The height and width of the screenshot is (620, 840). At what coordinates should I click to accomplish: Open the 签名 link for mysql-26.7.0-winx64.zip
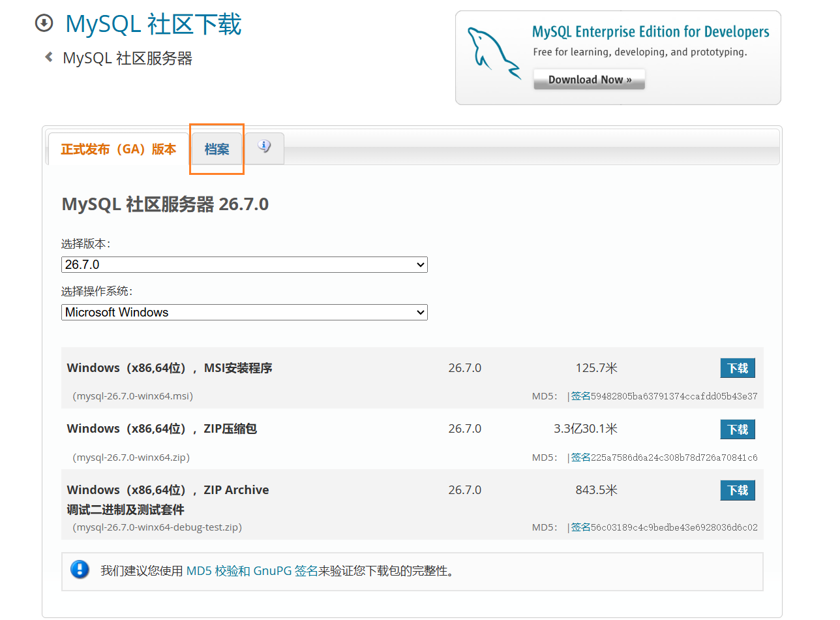581,457
